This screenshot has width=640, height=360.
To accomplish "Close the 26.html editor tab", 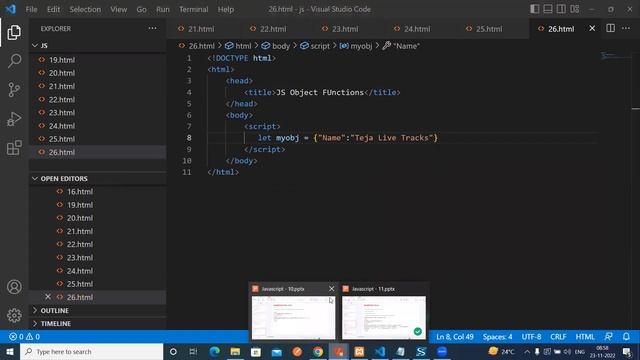I will [x=592, y=29].
